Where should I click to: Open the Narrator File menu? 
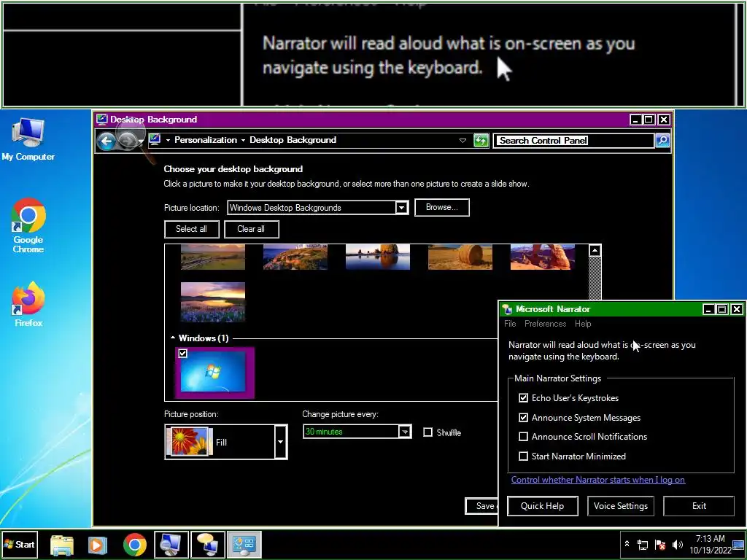[510, 324]
